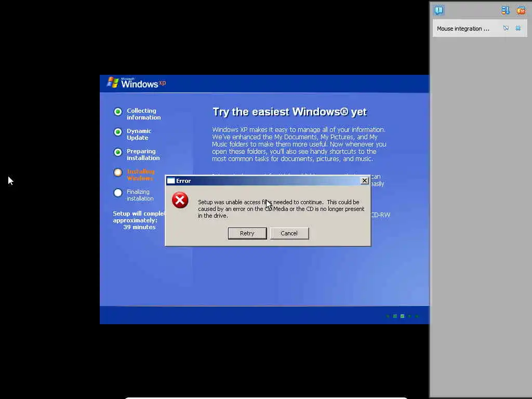Click the 'Try the easiest Windows® yet' heading
Screen dimensions: 532x399
289,112
